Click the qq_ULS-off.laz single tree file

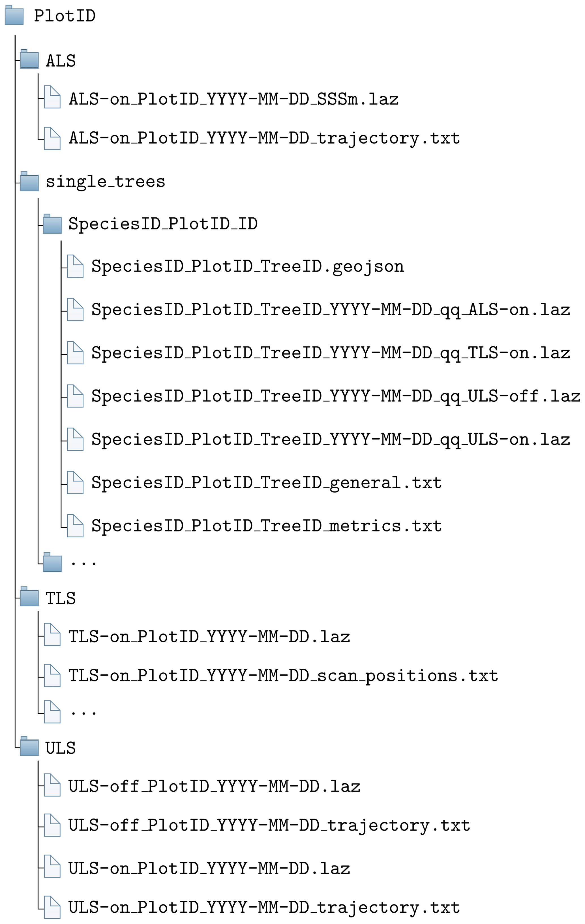[x=335, y=396]
